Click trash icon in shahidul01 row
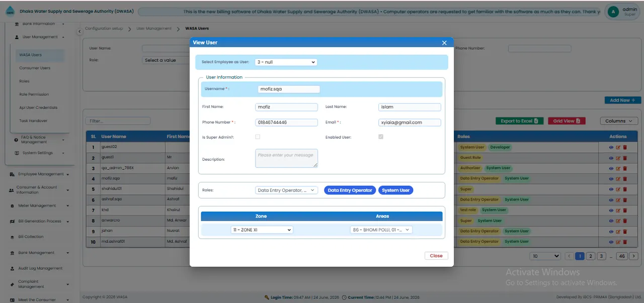 point(625,189)
